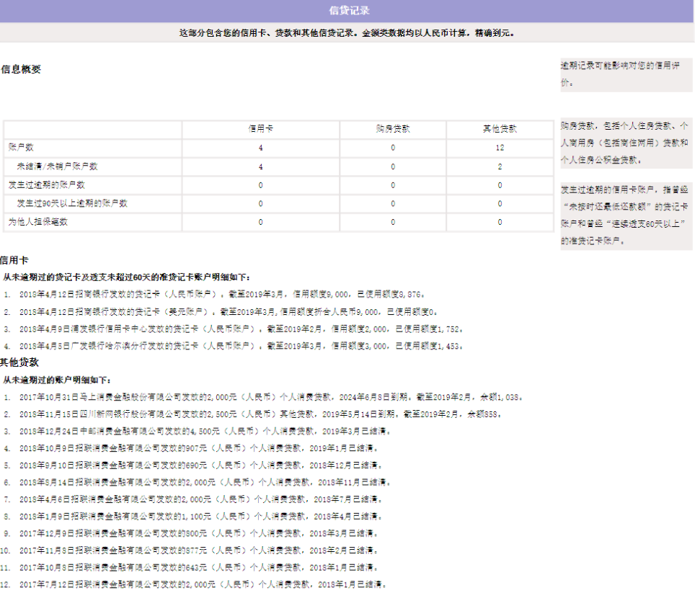The height and width of the screenshot is (606, 700).
Task: Select the bold '其他贷款' section heading
Action: (19, 362)
